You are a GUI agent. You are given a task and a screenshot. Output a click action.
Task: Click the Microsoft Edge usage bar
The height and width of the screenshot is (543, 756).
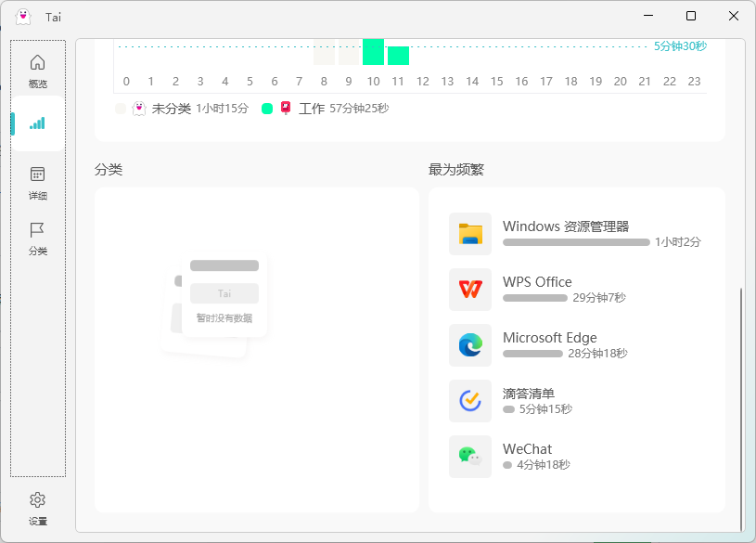pos(532,354)
